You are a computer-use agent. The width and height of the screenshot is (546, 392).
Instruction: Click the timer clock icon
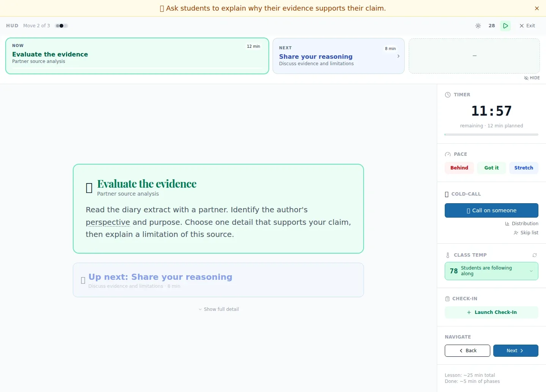tap(448, 95)
